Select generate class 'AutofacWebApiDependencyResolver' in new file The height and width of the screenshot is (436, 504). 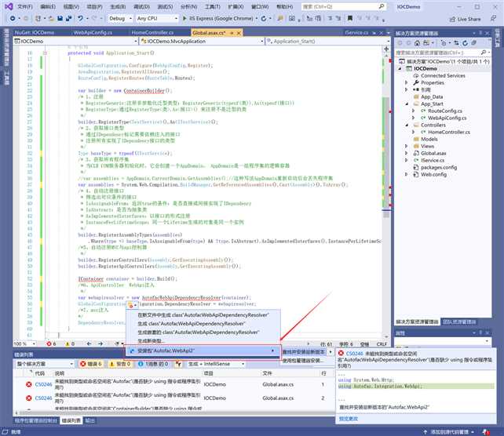(x=203, y=315)
